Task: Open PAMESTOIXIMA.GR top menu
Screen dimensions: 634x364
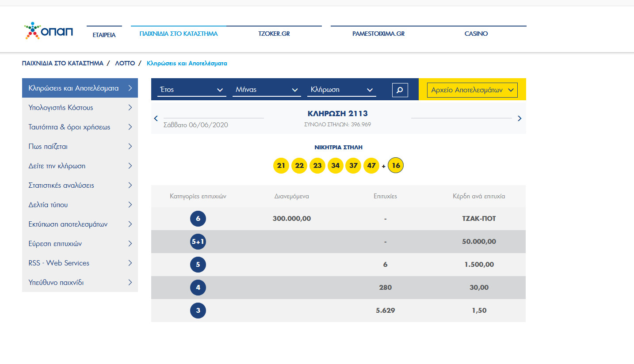Action: tap(378, 34)
